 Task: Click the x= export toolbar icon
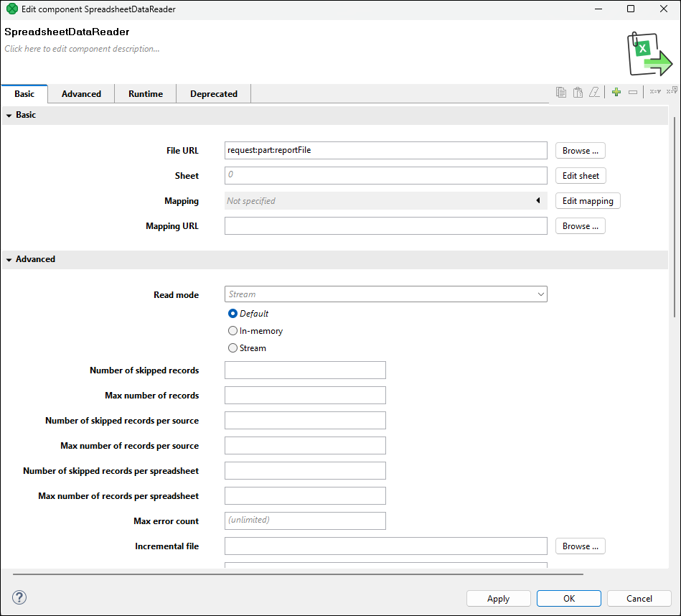point(673,92)
